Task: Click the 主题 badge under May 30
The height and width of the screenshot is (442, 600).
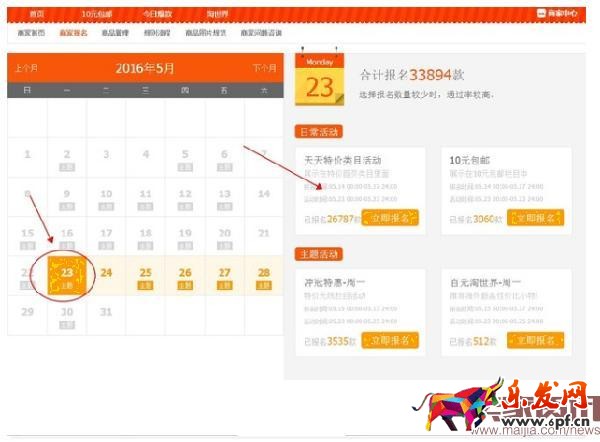Action: (x=67, y=325)
